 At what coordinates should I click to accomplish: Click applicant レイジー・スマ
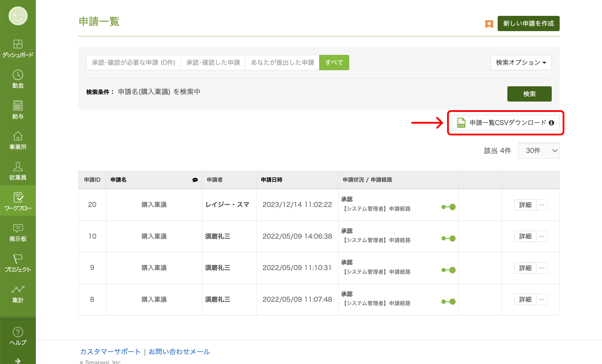coord(227,205)
